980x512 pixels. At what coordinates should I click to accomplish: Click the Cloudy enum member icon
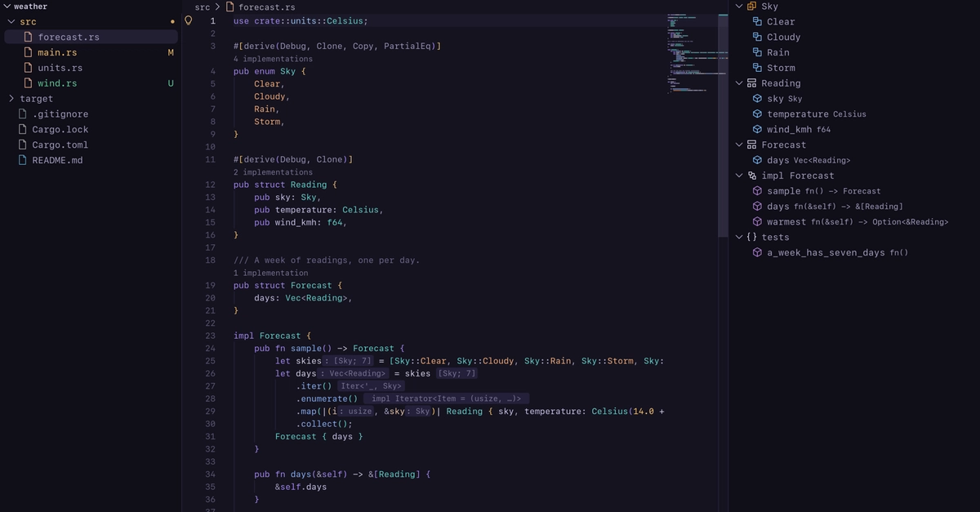757,38
